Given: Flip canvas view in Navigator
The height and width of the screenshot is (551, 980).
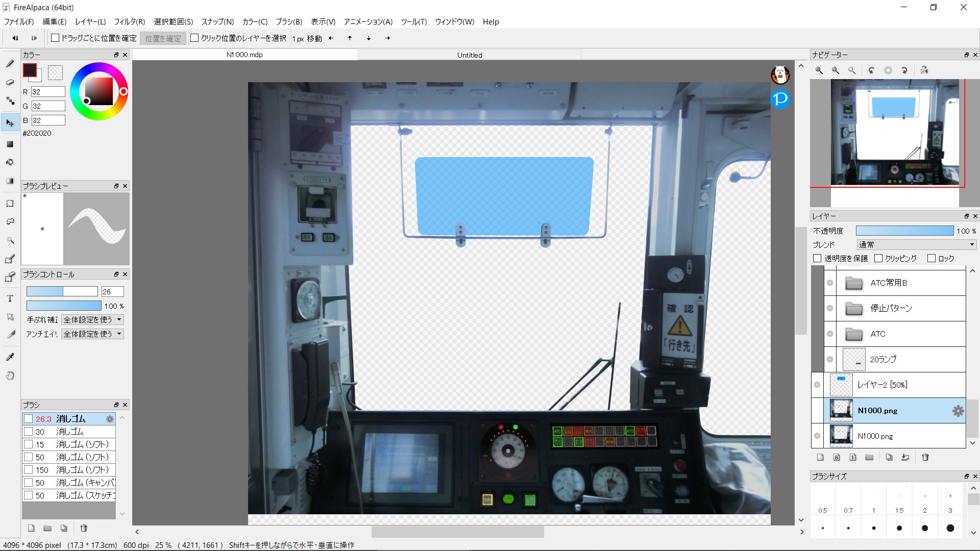Looking at the screenshot, I should [924, 70].
